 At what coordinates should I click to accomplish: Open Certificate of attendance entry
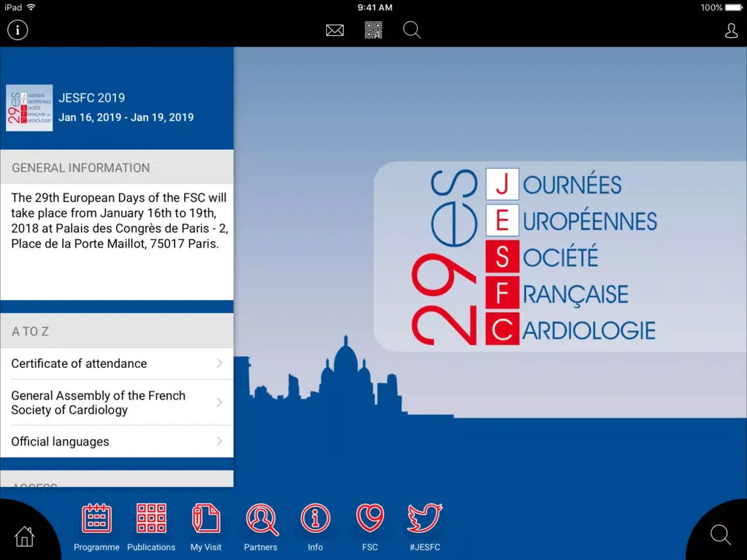coord(117,363)
